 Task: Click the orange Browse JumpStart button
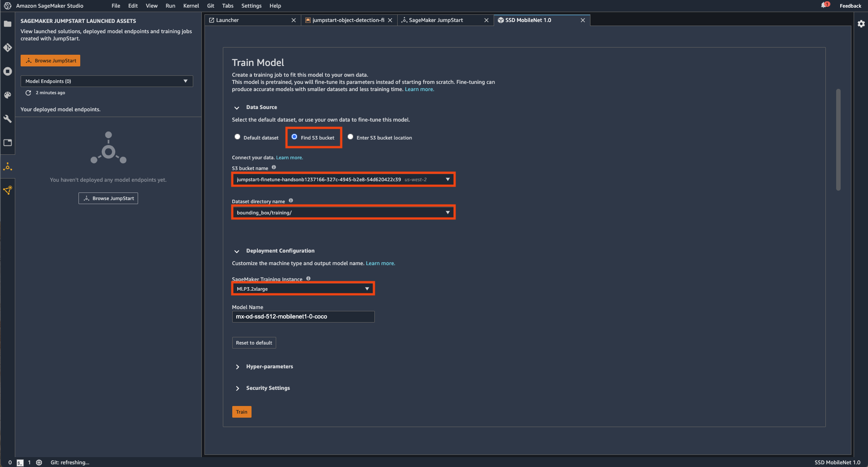click(50, 61)
